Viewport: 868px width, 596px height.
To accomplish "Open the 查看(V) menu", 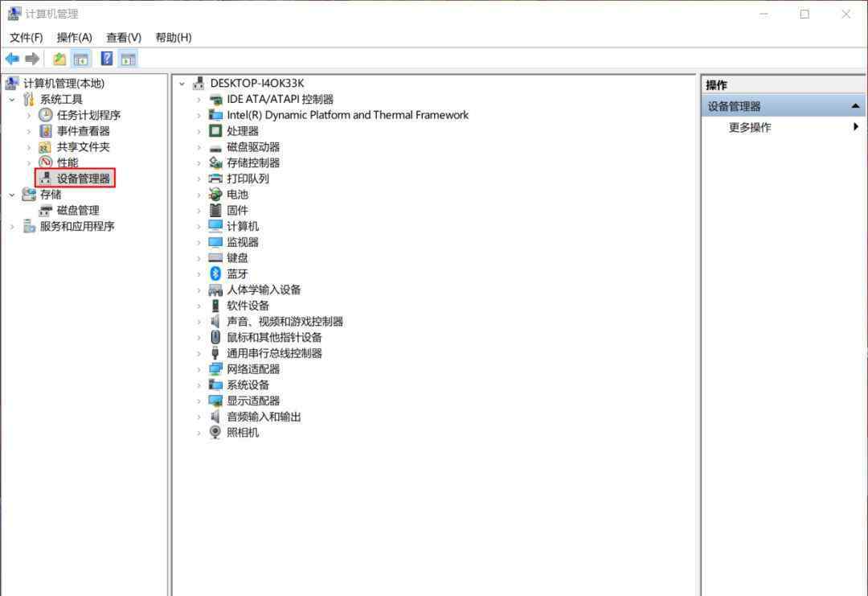I will 124,37.
